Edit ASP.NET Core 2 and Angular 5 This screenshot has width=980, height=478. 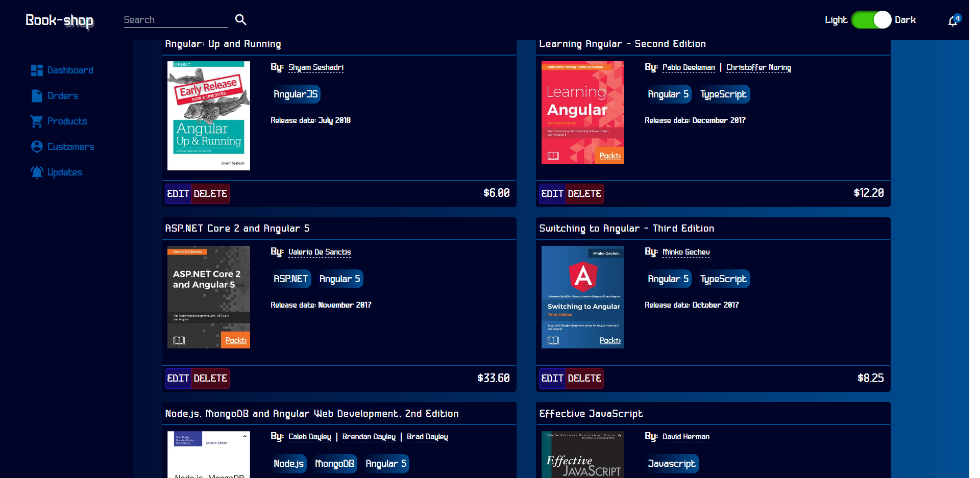(x=178, y=379)
